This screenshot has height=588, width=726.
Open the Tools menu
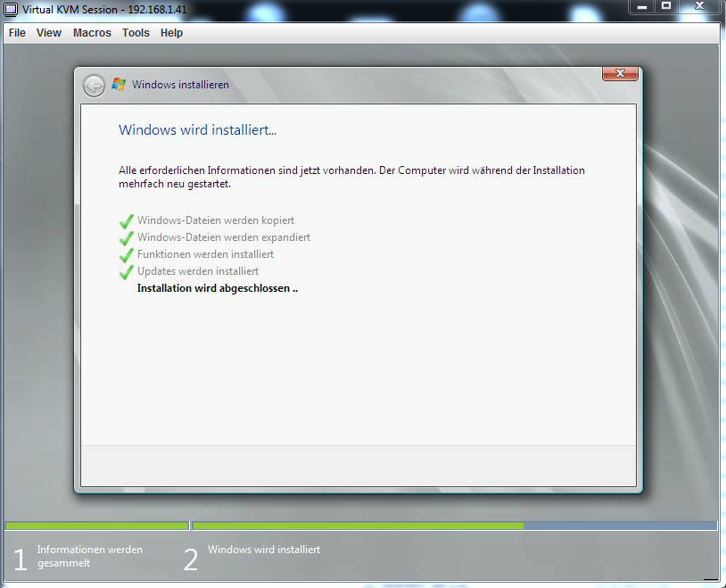point(136,33)
